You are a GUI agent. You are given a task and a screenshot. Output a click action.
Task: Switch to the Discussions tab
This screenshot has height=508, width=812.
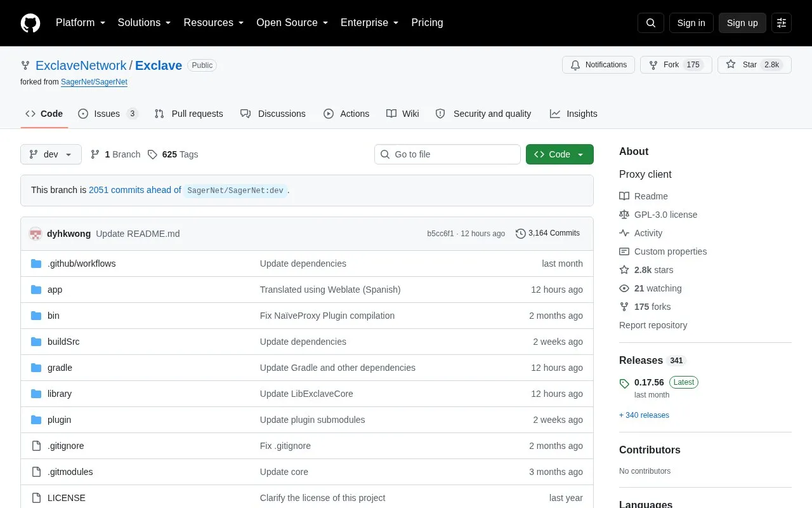pyautogui.click(x=273, y=114)
